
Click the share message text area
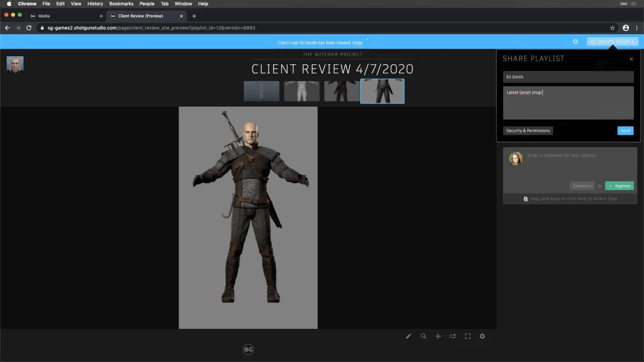tap(569, 103)
